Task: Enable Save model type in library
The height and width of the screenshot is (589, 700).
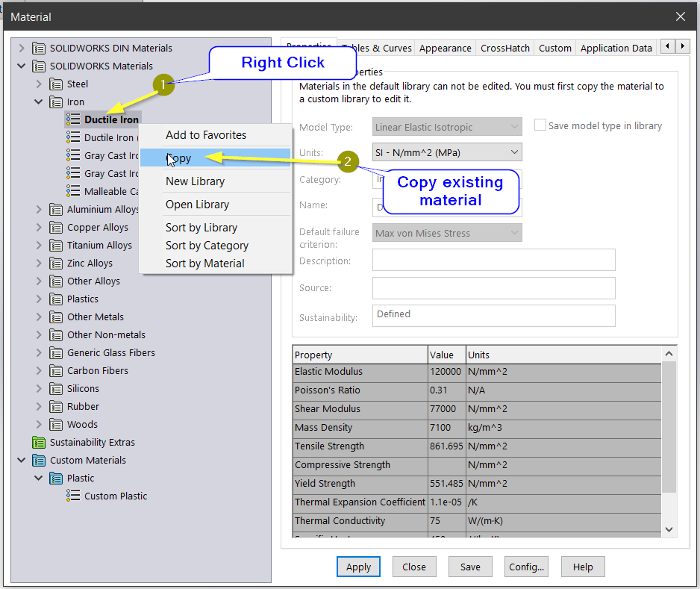Action: [540, 125]
